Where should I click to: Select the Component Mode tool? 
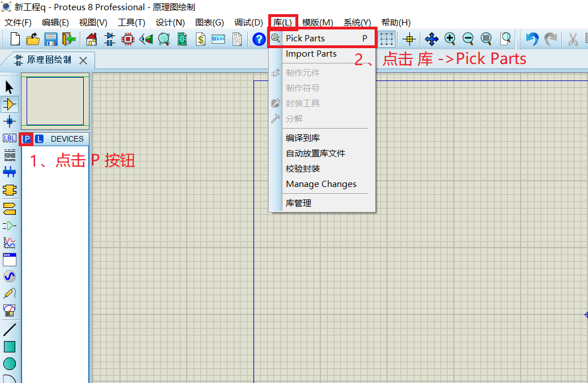(10, 104)
